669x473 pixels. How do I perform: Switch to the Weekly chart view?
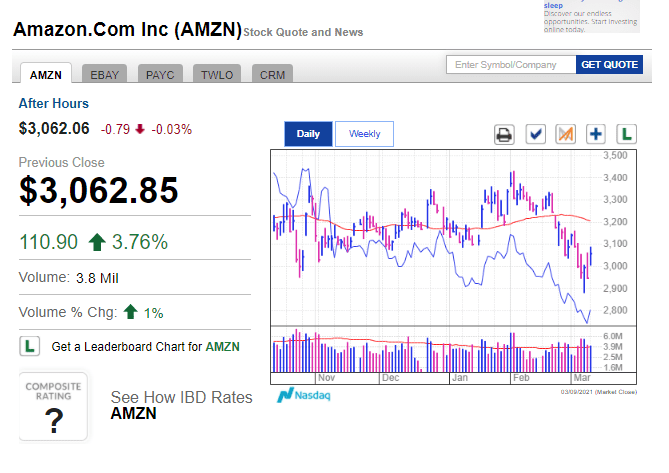coord(364,134)
